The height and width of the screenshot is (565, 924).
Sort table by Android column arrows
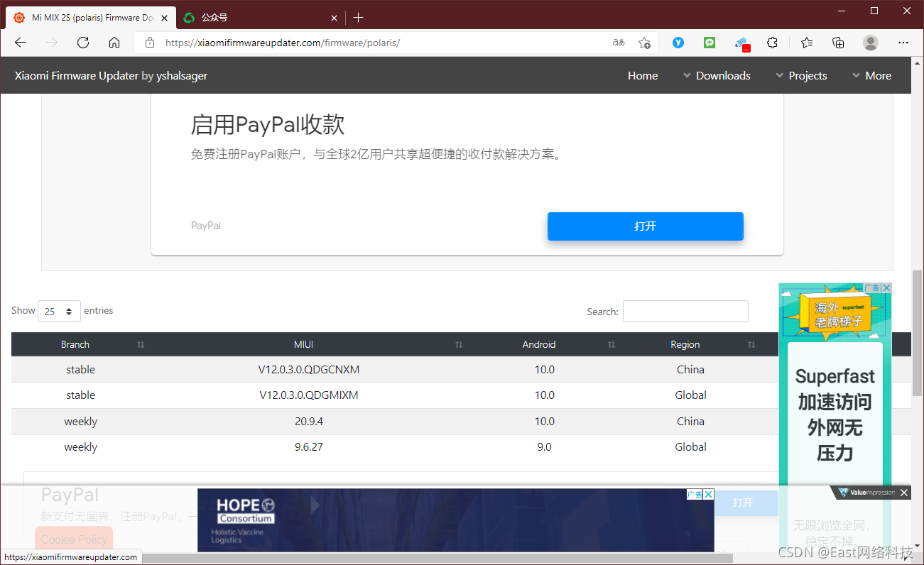(612, 345)
